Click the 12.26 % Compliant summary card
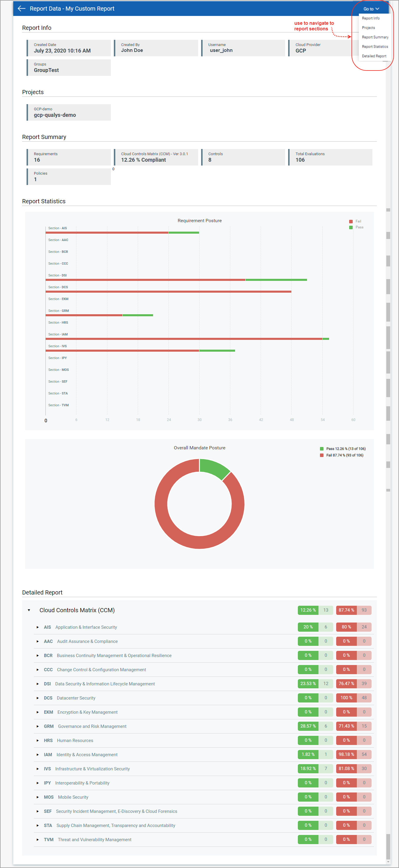Screen dimensions: 399x868 tap(156, 157)
